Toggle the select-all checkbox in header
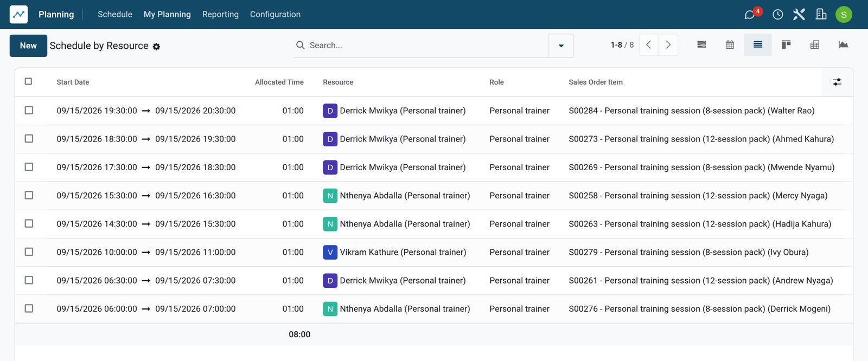Screen dimensions: 868x361 click(28, 81)
